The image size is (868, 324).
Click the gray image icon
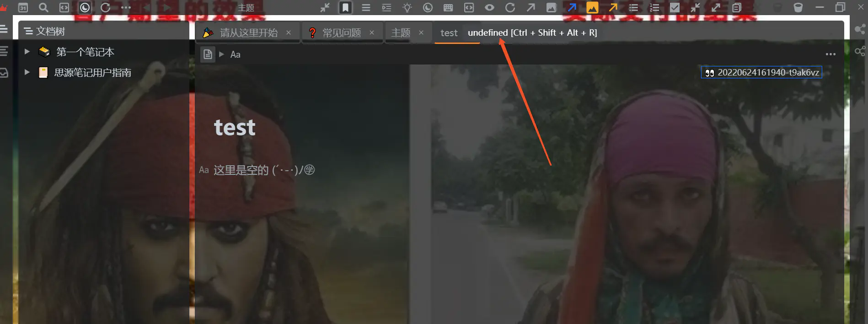coord(551,7)
